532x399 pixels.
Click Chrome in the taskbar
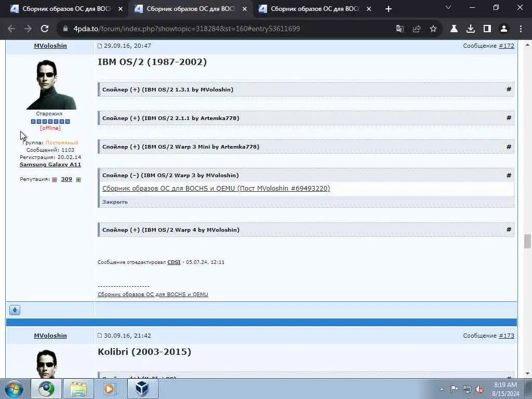pyautogui.click(x=46, y=389)
